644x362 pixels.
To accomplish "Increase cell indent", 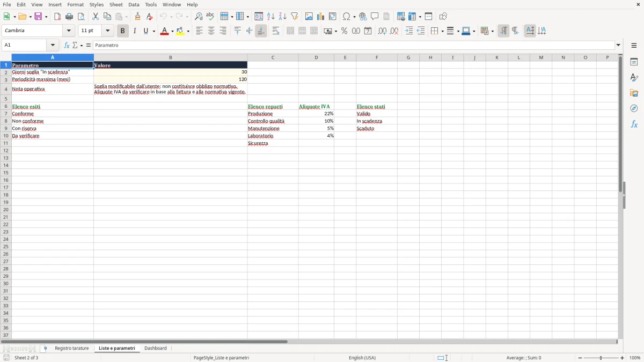I will point(409,31).
